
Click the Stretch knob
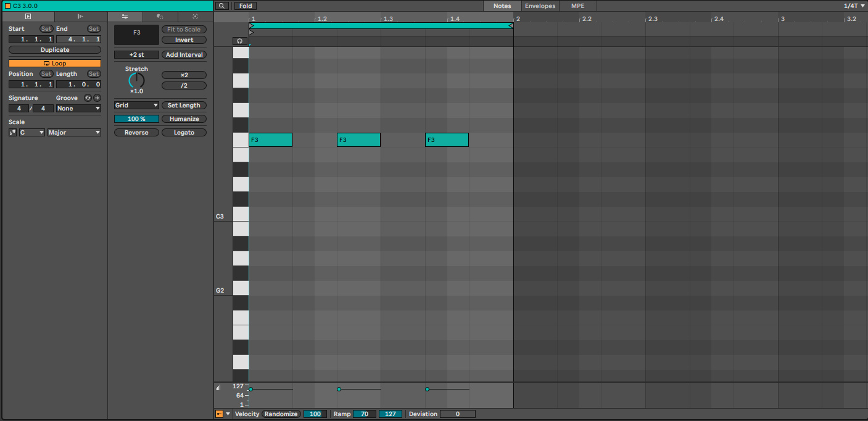point(136,81)
